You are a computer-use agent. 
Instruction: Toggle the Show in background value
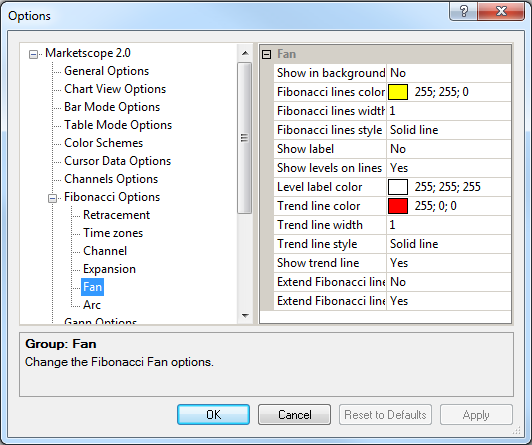pyautogui.click(x=449, y=73)
